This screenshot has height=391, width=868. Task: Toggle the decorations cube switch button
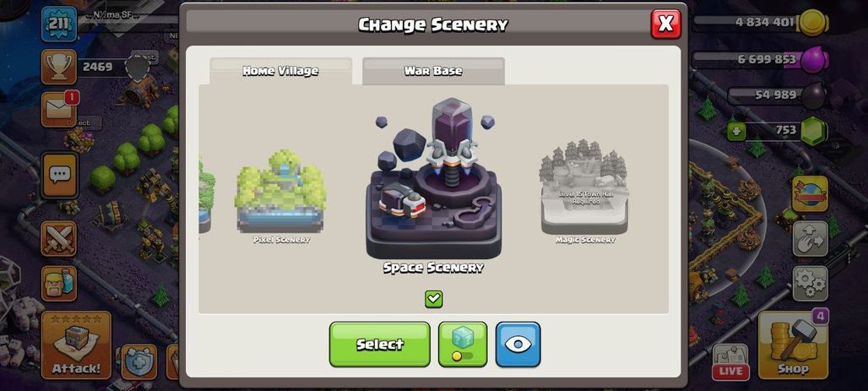click(x=463, y=344)
